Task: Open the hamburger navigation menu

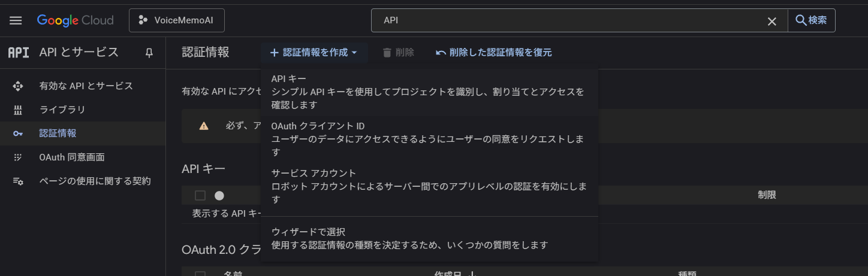Action: click(x=16, y=20)
